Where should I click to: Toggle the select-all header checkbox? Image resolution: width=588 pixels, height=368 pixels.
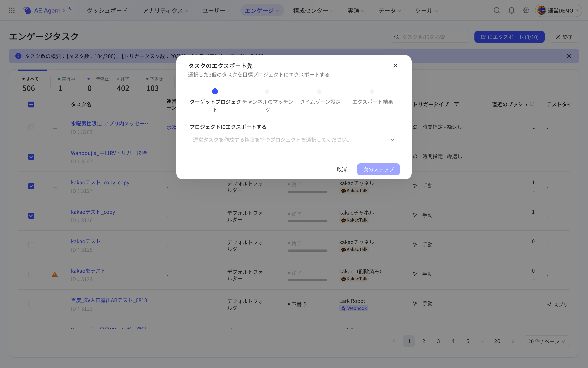coord(31,104)
